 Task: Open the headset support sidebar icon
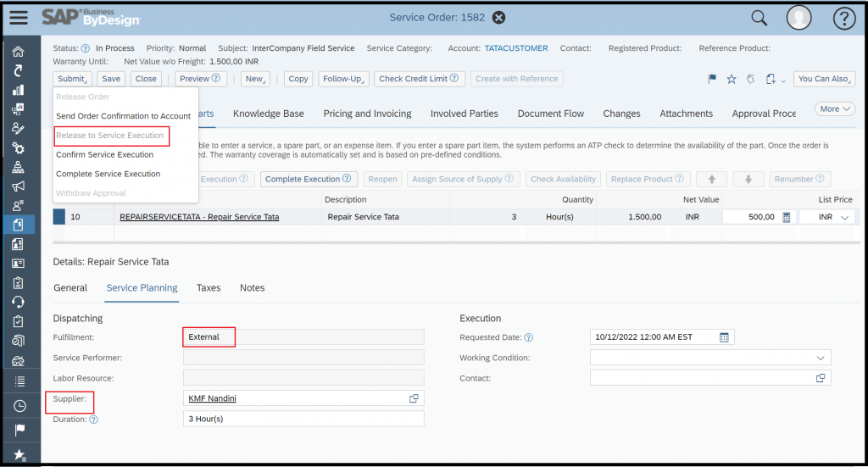click(19, 302)
